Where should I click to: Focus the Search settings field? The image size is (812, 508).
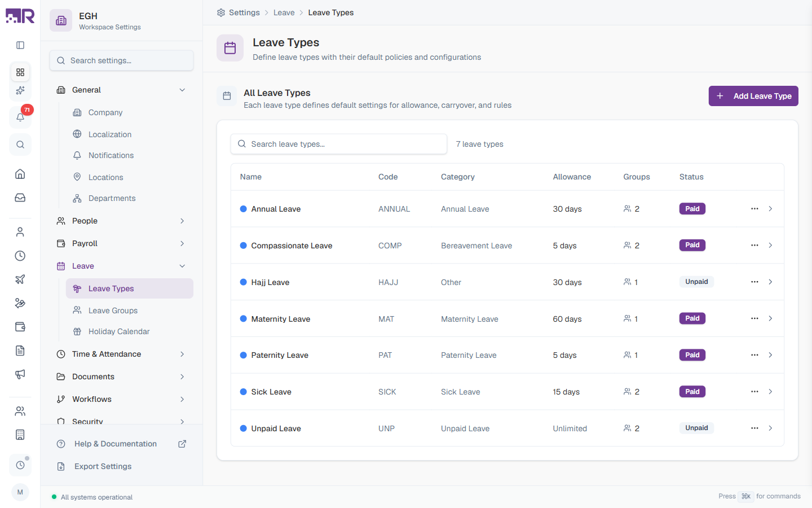click(121, 60)
